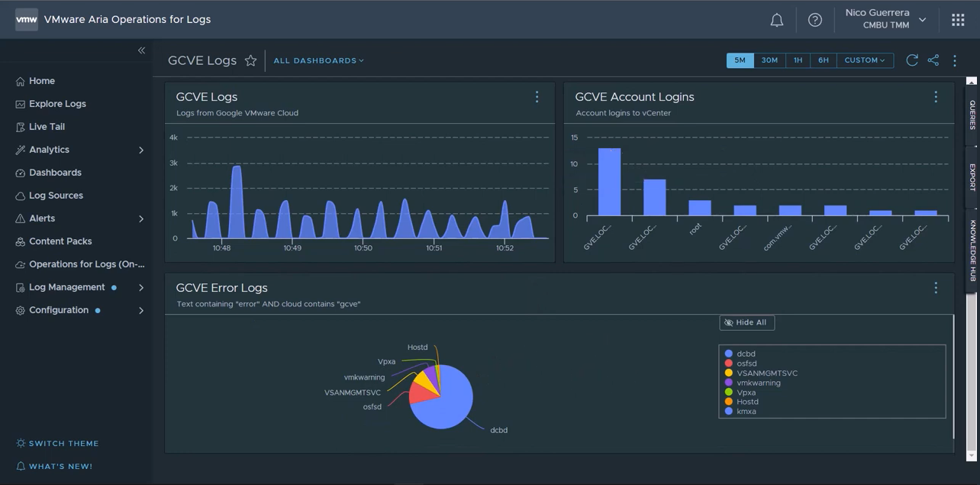Image resolution: width=980 pixels, height=485 pixels.
Task: Click the Log Management icon
Action: (x=21, y=287)
